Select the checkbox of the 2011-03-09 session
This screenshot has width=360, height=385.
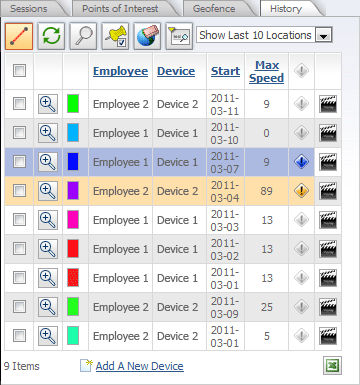19,307
